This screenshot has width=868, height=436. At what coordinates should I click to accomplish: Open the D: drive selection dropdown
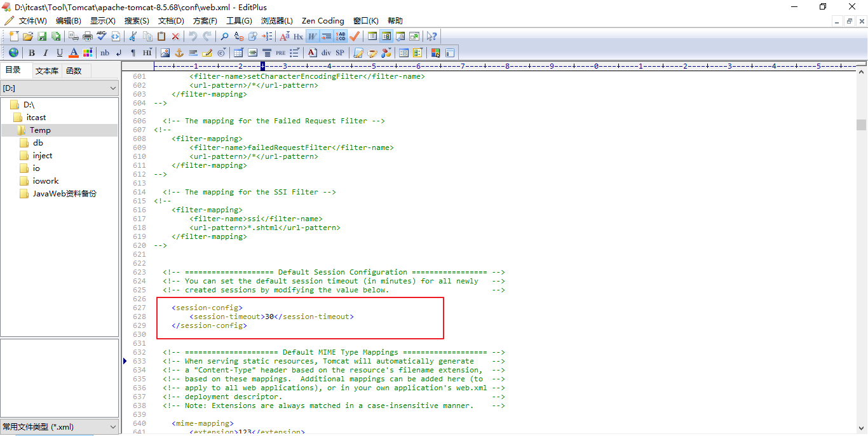coord(59,88)
